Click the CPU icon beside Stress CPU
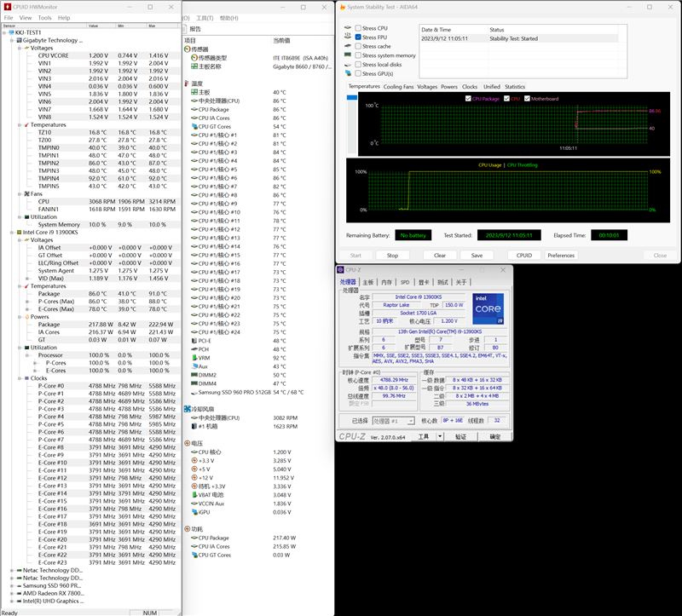 point(348,28)
